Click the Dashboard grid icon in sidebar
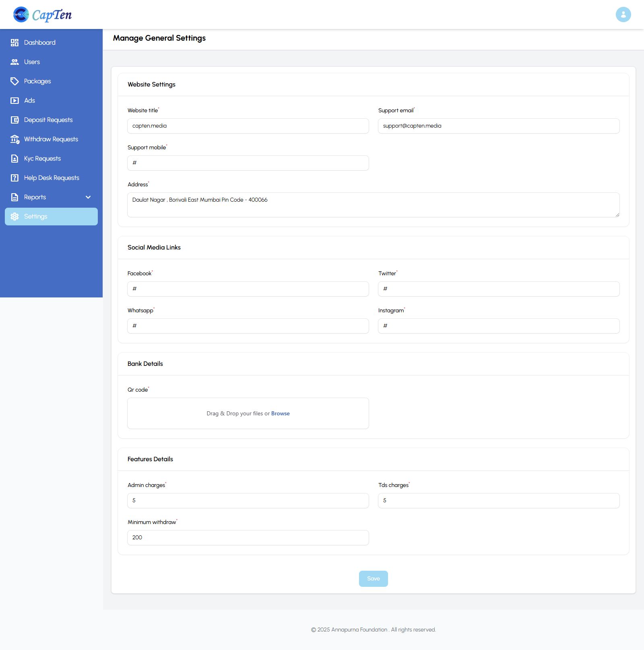Screen dimensions: 644x650 tap(14, 43)
